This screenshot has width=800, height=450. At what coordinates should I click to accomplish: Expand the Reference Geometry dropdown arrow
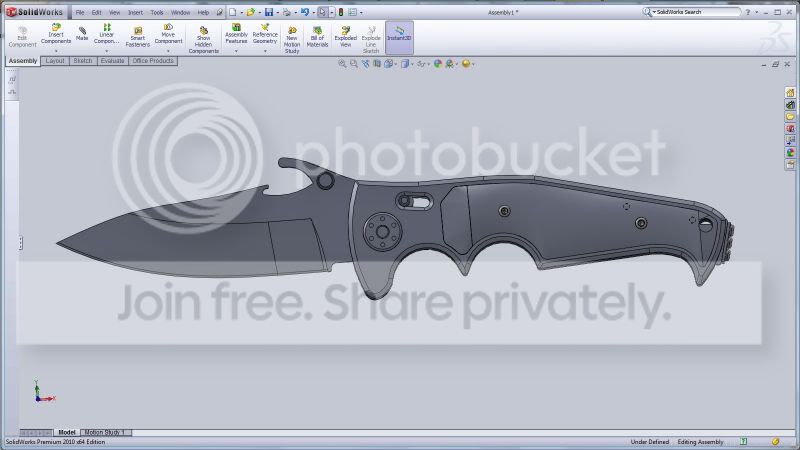265,51
